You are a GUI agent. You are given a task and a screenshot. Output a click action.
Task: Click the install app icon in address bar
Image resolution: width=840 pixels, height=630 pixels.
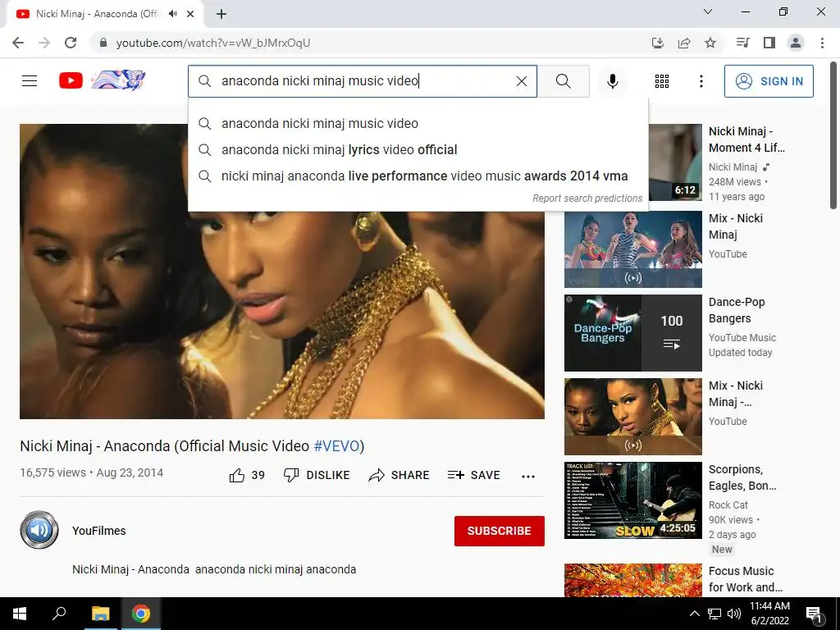[x=657, y=43]
